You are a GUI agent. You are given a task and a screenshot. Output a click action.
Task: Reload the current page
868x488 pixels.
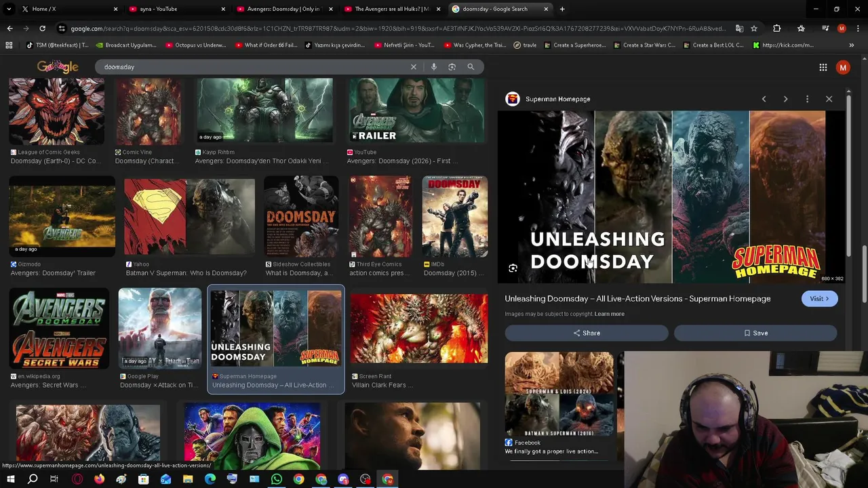(x=42, y=28)
